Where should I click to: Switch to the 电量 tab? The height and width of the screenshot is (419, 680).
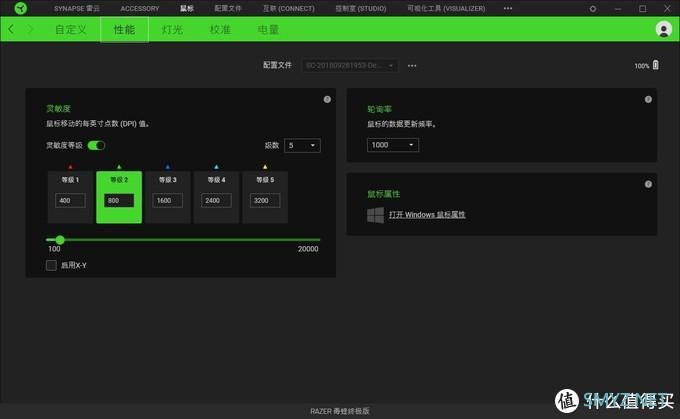(268, 29)
